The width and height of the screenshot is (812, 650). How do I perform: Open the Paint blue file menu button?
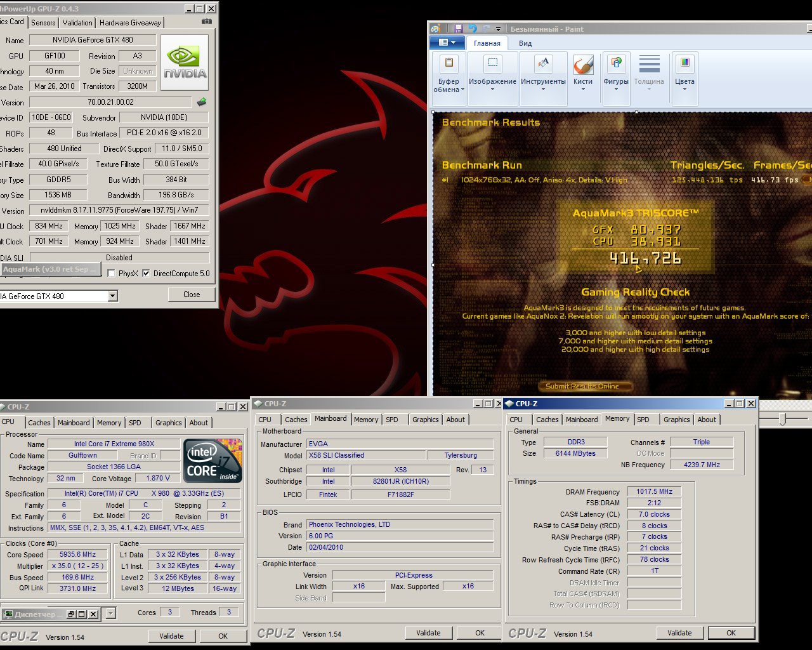pos(447,43)
